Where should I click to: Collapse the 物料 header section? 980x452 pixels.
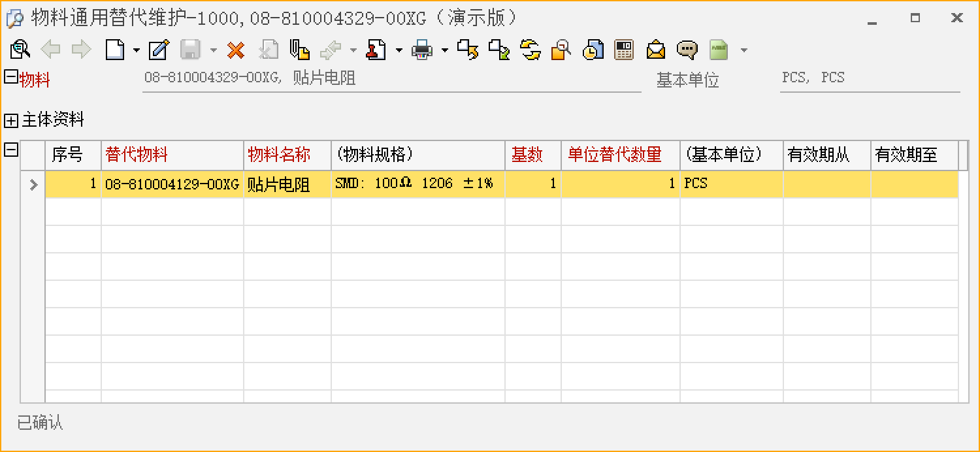pos(10,76)
